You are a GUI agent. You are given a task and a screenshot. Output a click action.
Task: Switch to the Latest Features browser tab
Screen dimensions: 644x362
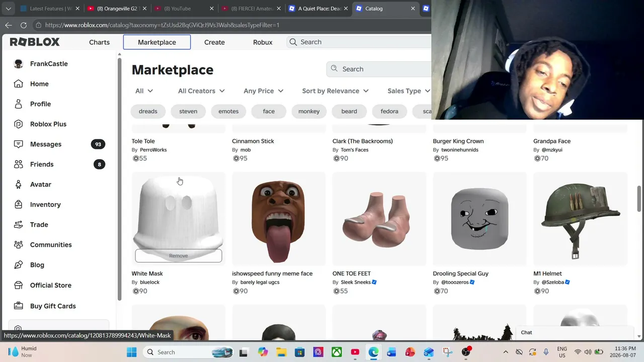[x=48, y=9]
